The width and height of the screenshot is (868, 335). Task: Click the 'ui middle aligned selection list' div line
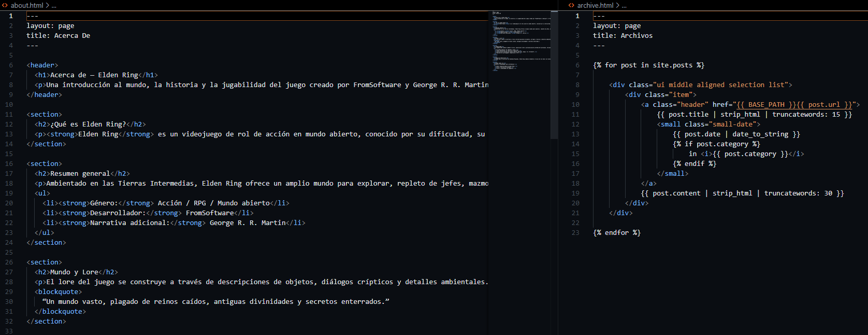tap(701, 85)
